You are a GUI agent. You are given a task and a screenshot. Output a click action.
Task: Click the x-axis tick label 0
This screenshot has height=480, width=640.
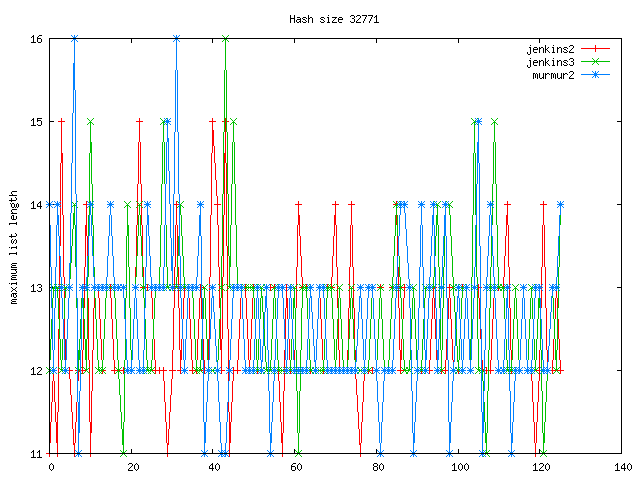(x=52, y=467)
